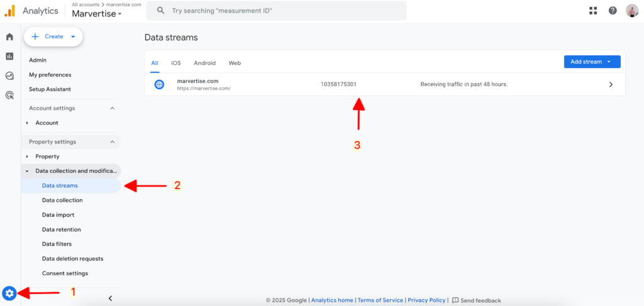Image resolution: width=644 pixels, height=306 pixels.
Task: Click the https://marvertise.com/ URL text
Action: [x=204, y=88]
